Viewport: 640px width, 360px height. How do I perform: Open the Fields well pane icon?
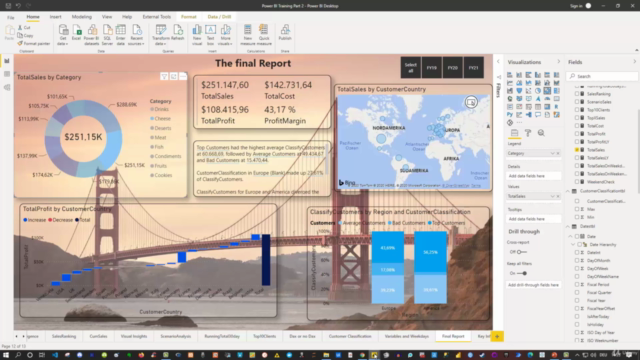[514, 133]
